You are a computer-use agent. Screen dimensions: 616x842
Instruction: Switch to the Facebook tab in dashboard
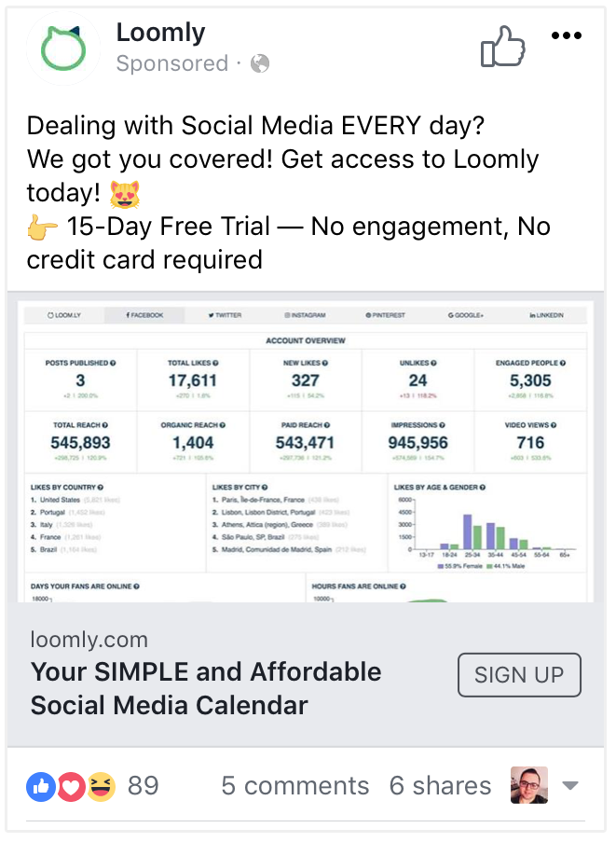pos(144,315)
